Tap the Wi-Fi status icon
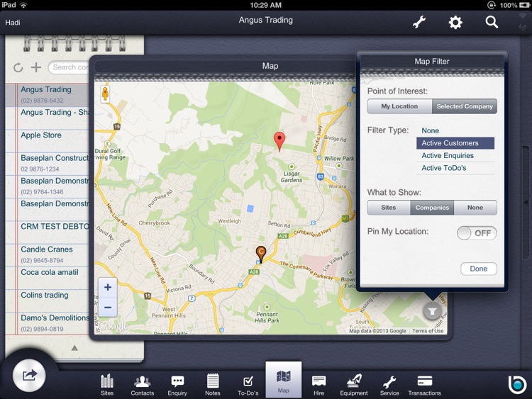Image resolution: width=532 pixels, height=399 pixels. (23, 5)
